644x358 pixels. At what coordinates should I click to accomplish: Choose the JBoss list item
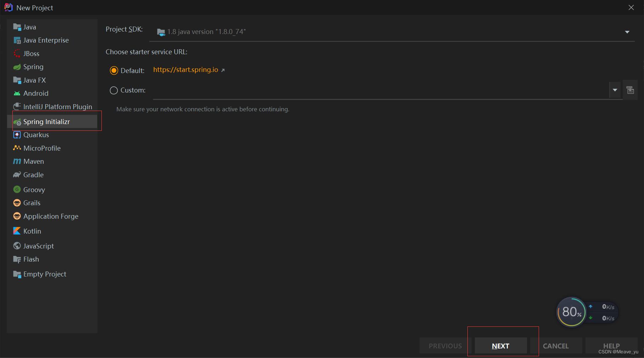coord(52,54)
